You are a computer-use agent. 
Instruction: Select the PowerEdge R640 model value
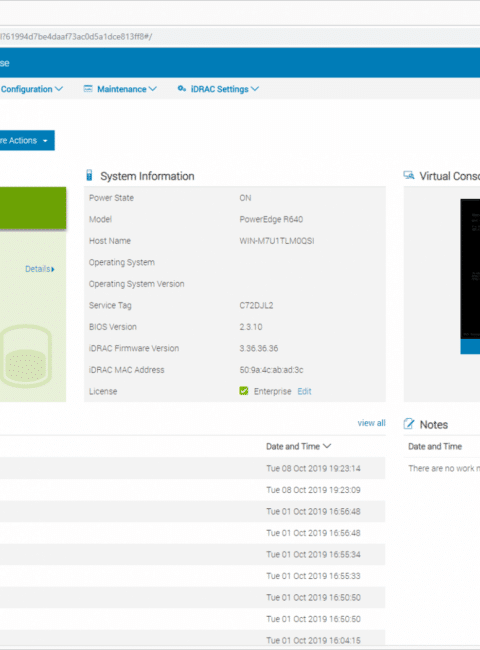[271, 219]
